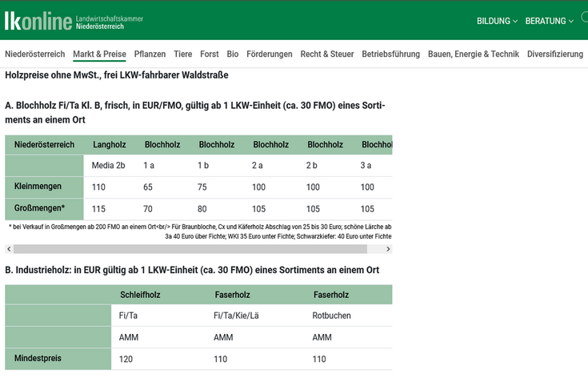This screenshot has height=382, width=588.
Task: Click the Rotbuchen cell
Action: [x=331, y=316]
